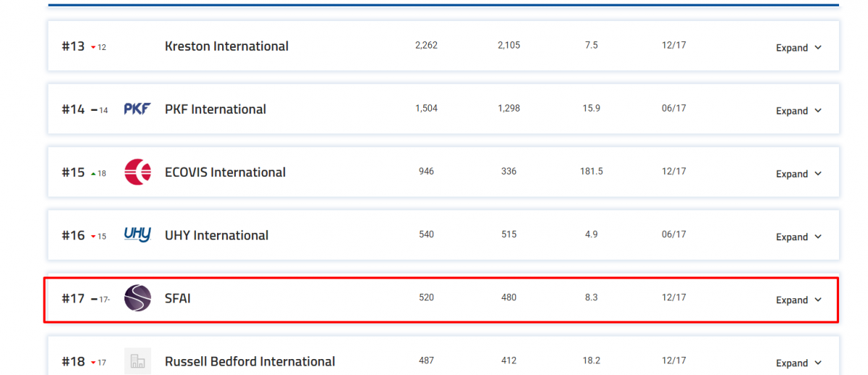Select the #17 rank label
The height and width of the screenshot is (375, 868).
point(73,298)
